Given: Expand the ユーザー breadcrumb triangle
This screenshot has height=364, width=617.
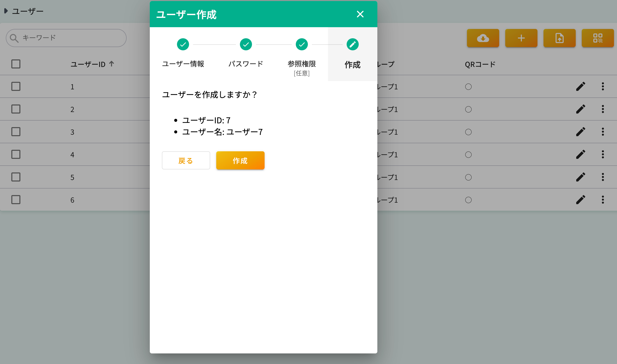Looking at the screenshot, I should 6,11.
